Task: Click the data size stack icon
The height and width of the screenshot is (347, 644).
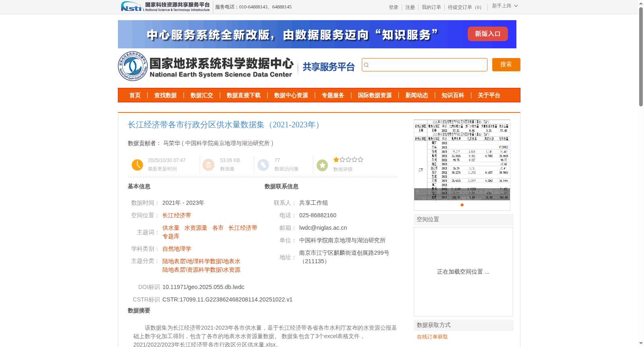Action: (x=208, y=165)
